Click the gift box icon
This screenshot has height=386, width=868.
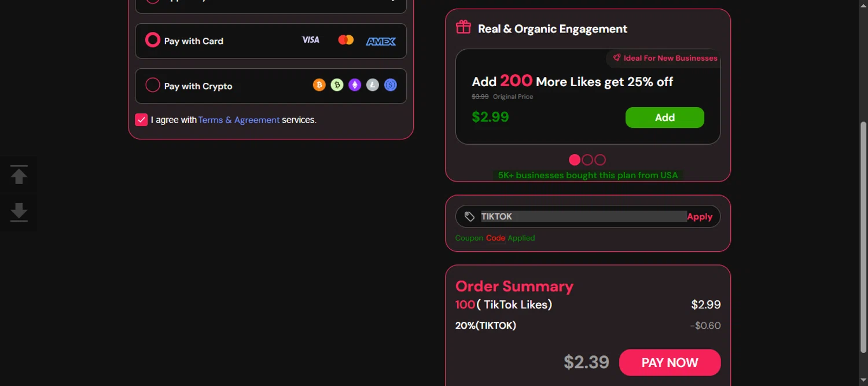click(464, 27)
